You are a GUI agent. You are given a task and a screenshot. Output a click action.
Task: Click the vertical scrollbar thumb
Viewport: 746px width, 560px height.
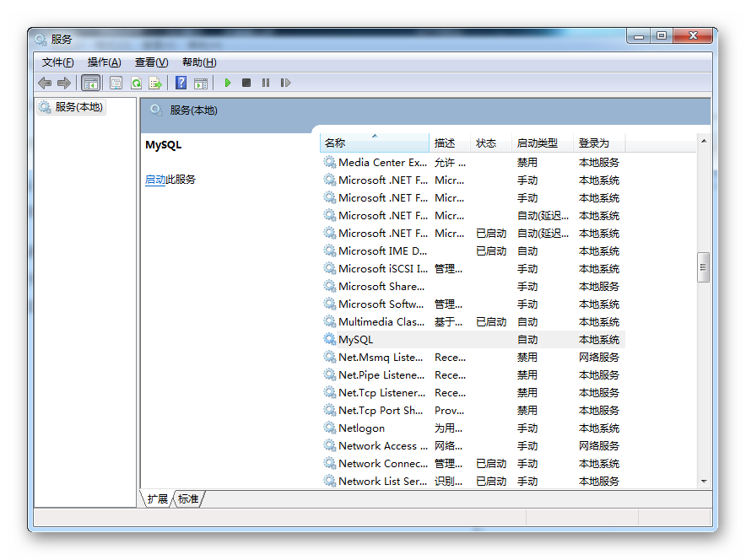(704, 267)
